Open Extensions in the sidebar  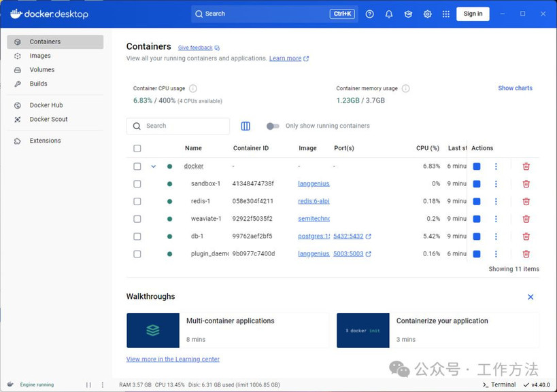55,141
